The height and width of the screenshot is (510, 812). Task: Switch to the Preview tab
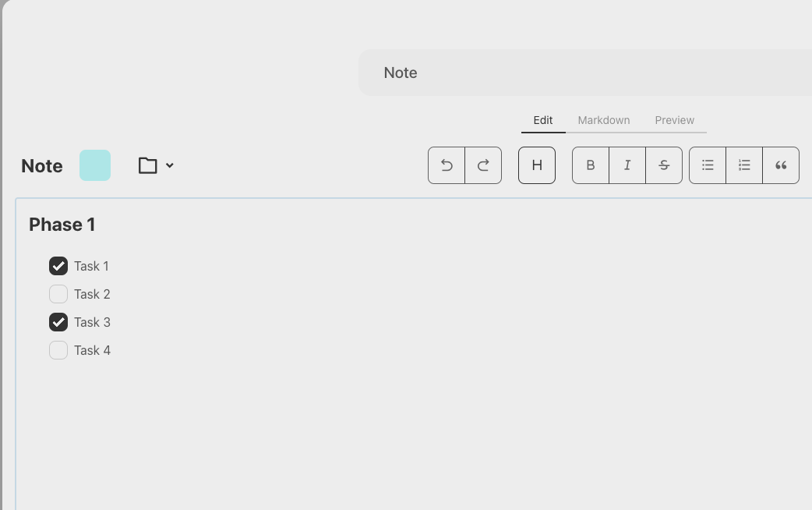674,120
